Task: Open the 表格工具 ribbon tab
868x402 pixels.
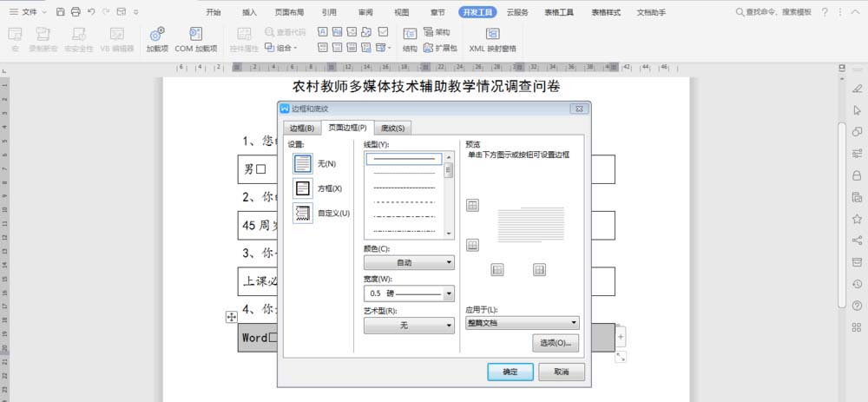Action: pyautogui.click(x=559, y=12)
